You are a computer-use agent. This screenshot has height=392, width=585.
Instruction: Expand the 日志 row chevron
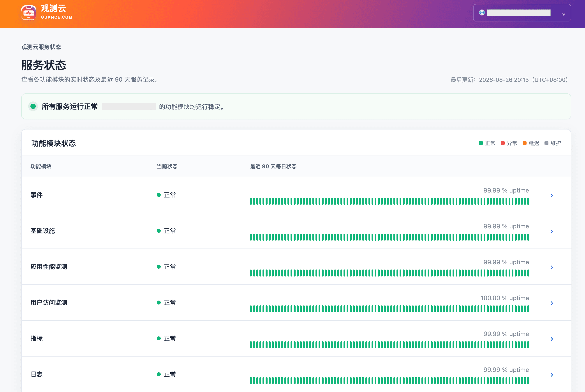pos(552,375)
